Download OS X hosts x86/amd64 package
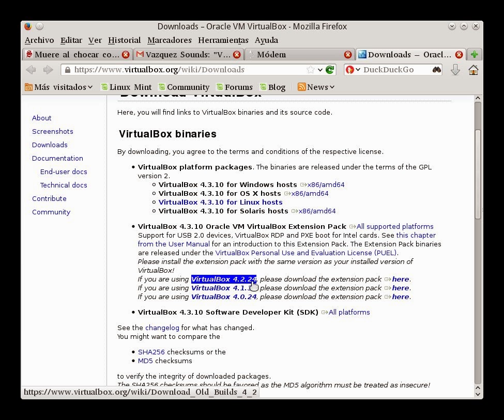 click(307, 193)
